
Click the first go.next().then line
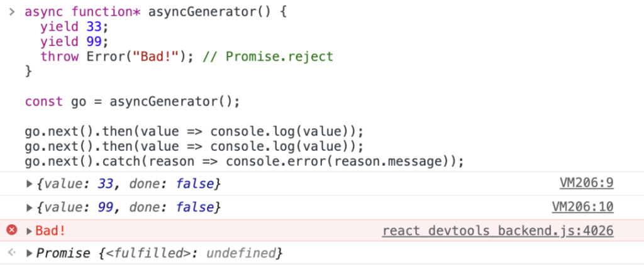click(x=194, y=132)
